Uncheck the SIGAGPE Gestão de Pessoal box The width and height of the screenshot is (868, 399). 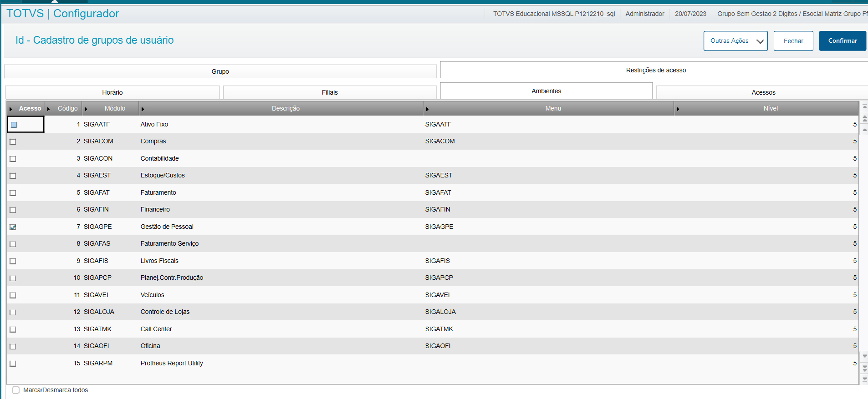tap(13, 227)
